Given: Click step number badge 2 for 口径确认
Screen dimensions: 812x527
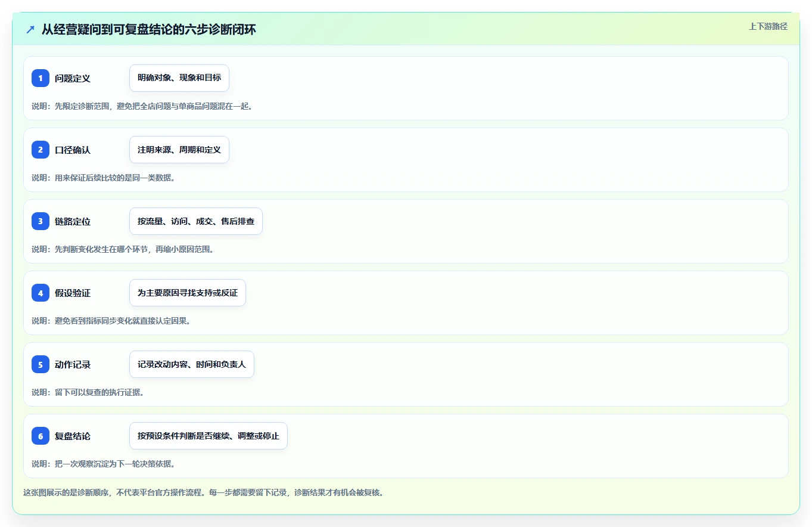Looking at the screenshot, I should (41, 150).
